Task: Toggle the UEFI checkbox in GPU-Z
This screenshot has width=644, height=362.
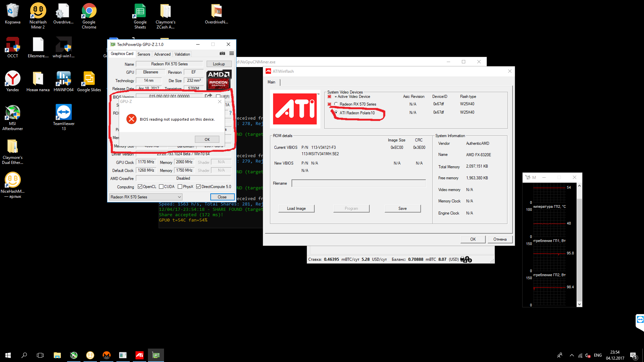Action: click(218, 97)
